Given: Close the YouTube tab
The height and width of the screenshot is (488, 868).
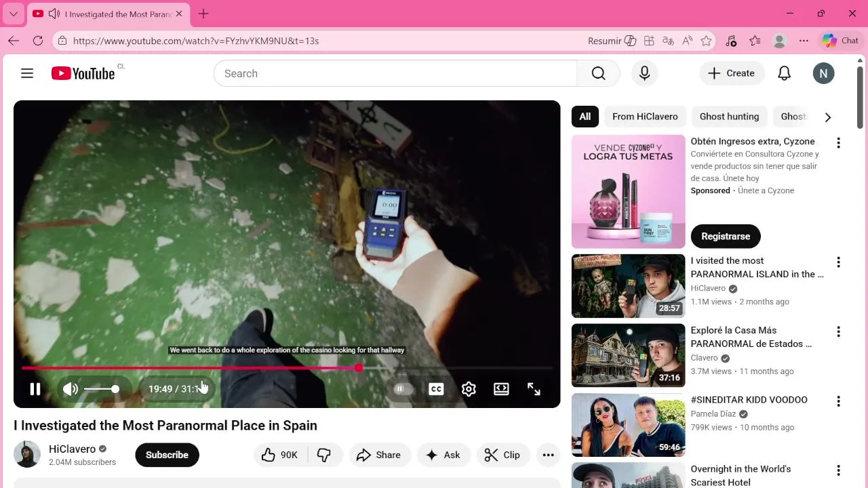Looking at the screenshot, I should pos(179,14).
